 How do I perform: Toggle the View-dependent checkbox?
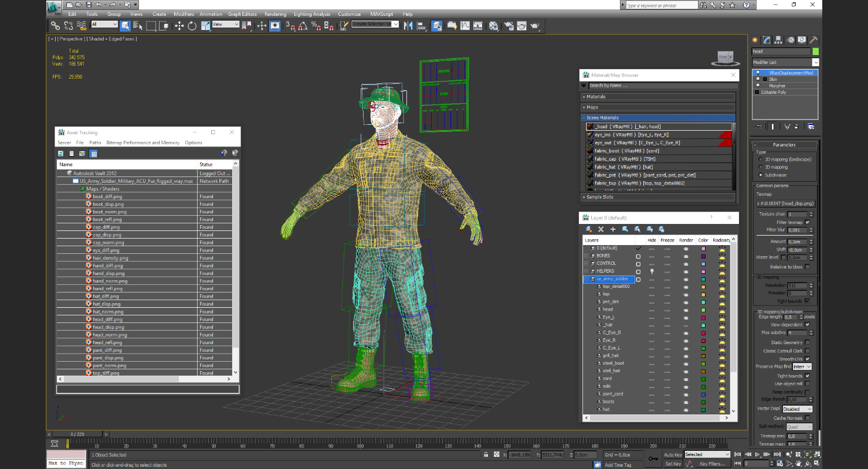point(808,324)
